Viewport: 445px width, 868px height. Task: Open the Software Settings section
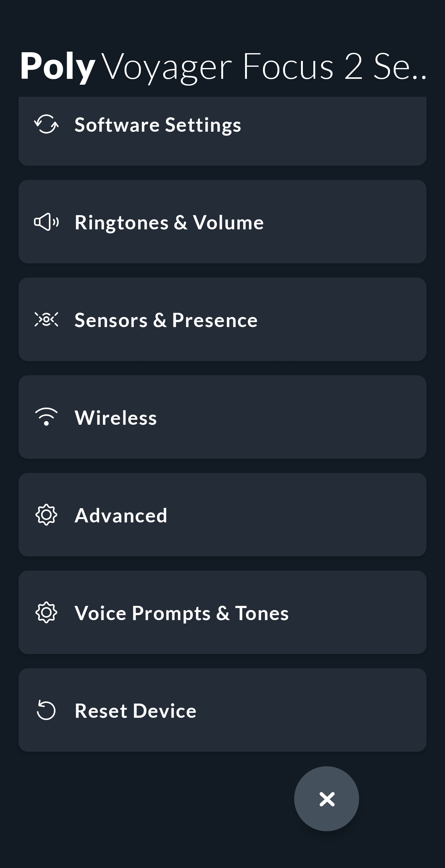[x=158, y=125]
